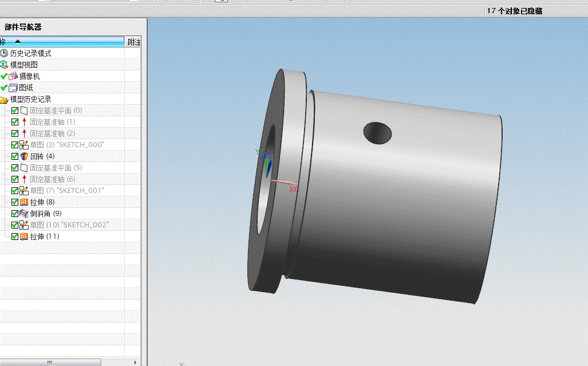Select 草图 (7) "SKETCH_001" label
This screenshot has height=366, width=588.
[67, 191]
